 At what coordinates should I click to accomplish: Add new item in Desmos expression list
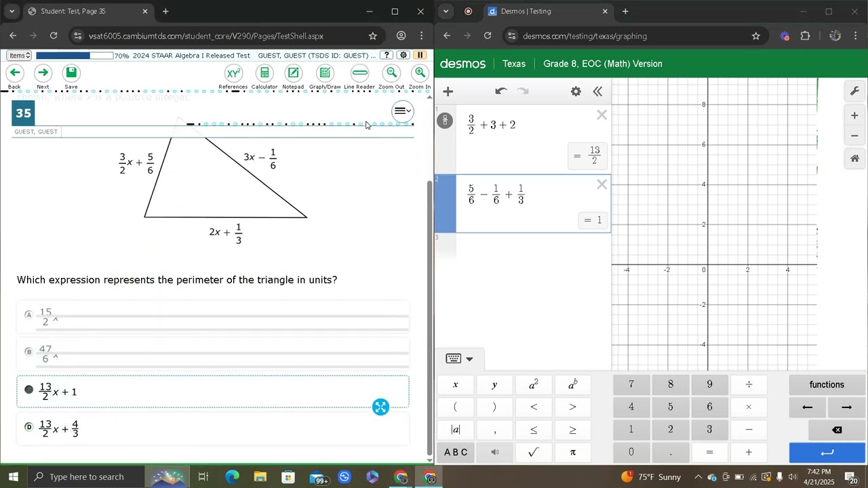(448, 91)
